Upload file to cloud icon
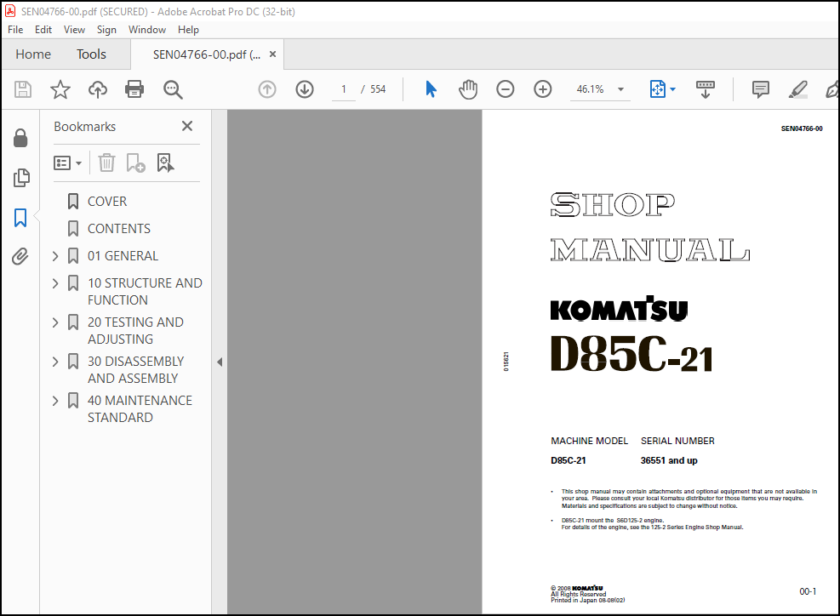Viewport: 840px width, 616px height. 98,89
